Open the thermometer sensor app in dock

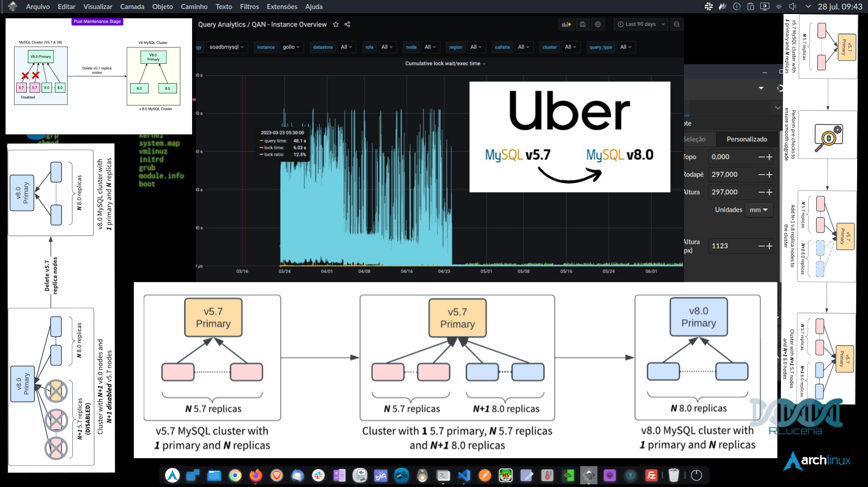(x=547, y=475)
